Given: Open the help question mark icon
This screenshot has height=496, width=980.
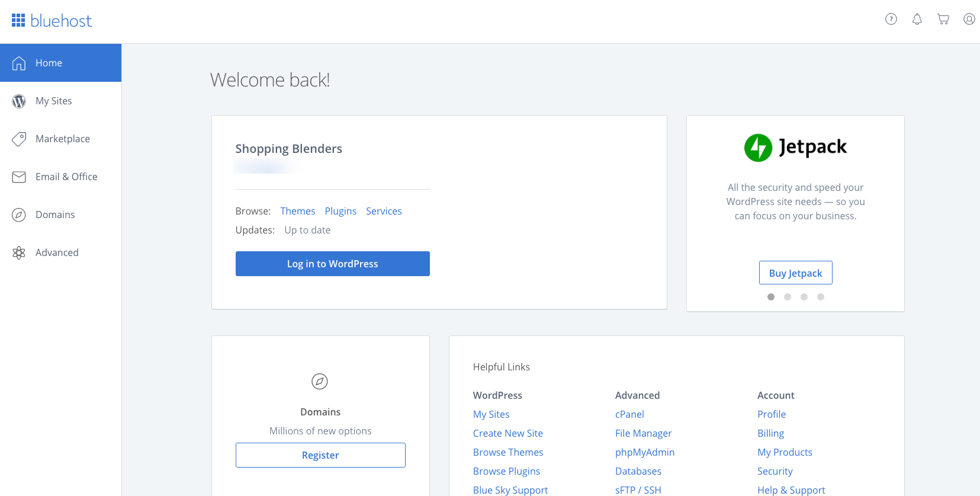Looking at the screenshot, I should [891, 20].
